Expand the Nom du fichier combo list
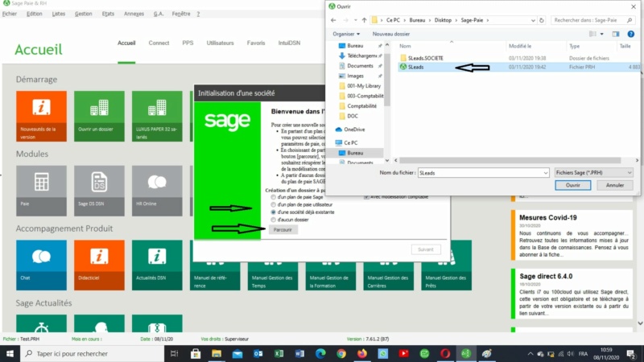Image resolution: width=644 pixels, height=362 pixels. (546, 173)
